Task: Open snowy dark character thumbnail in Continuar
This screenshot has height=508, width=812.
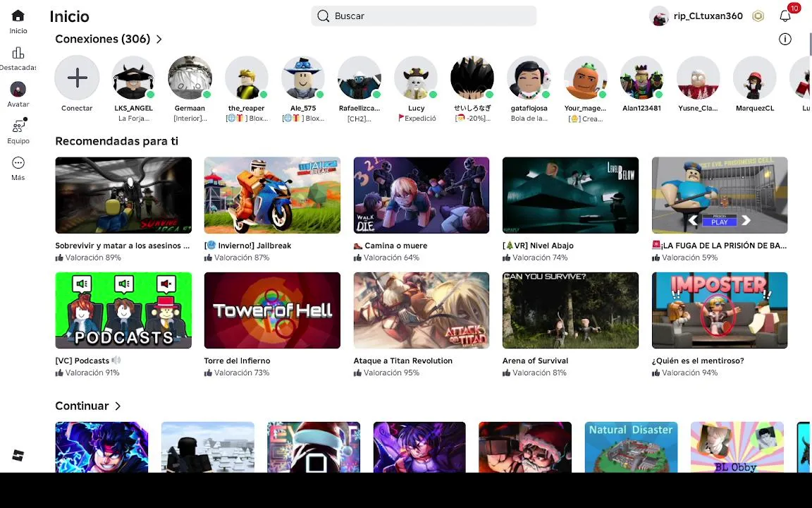Action: [208, 447]
